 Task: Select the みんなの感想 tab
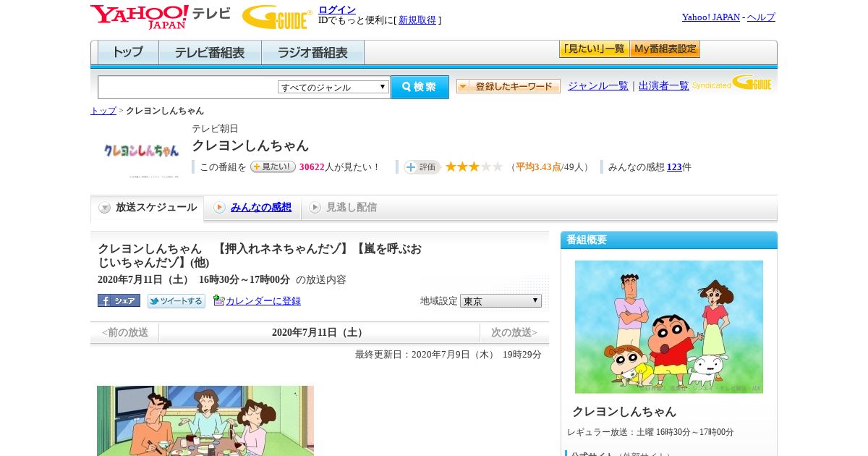tap(252, 208)
